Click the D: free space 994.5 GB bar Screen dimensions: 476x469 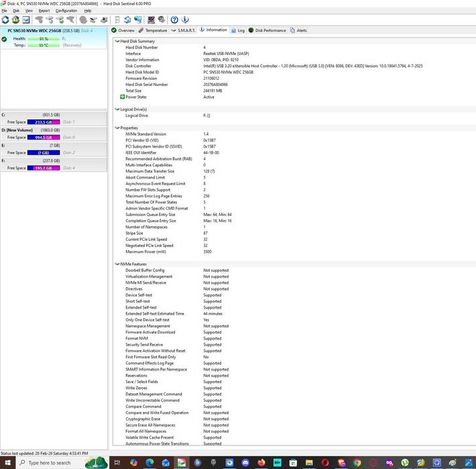(44, 138)
